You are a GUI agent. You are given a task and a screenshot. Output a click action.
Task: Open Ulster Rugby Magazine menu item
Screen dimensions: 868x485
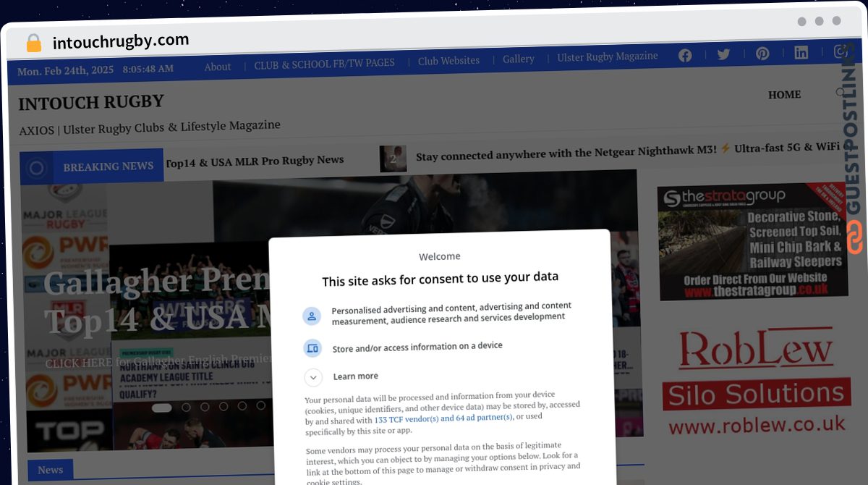(x=608, y=56)
